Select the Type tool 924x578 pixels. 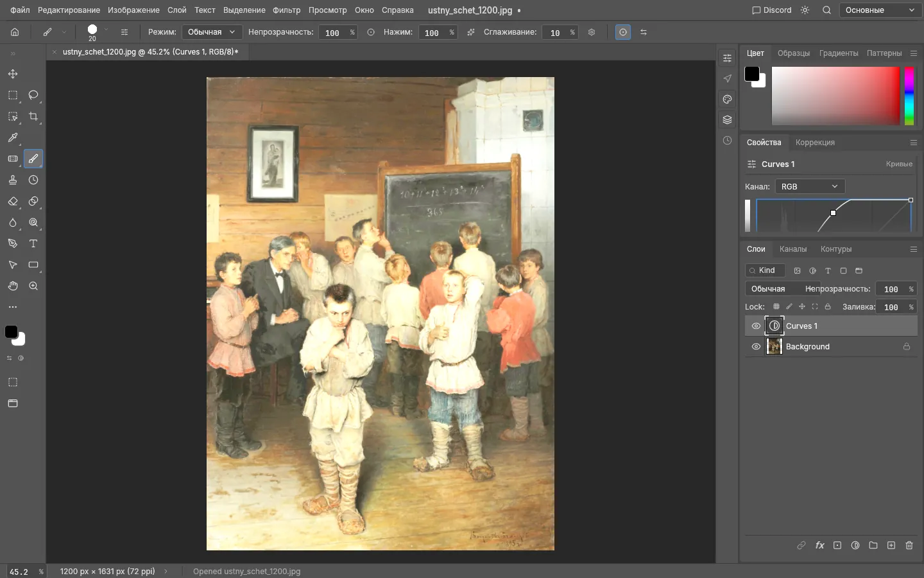(x=33, y=243)
